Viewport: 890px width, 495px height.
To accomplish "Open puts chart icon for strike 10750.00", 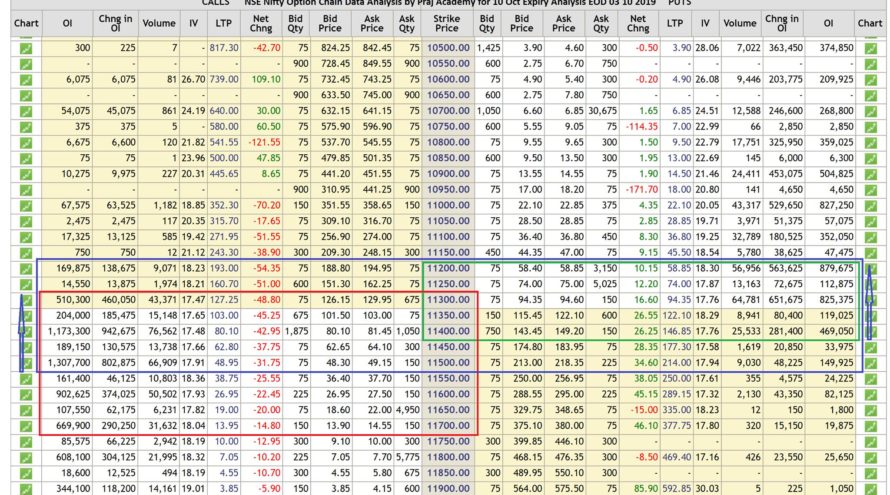I will [x=870, y=127].
